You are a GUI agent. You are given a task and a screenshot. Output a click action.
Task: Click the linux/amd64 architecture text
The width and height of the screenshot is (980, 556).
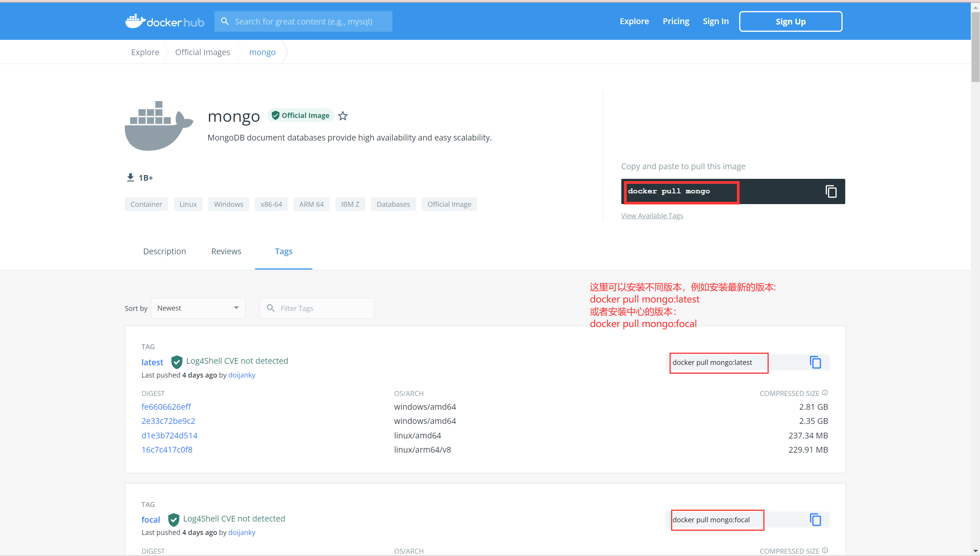coord(418,435)
